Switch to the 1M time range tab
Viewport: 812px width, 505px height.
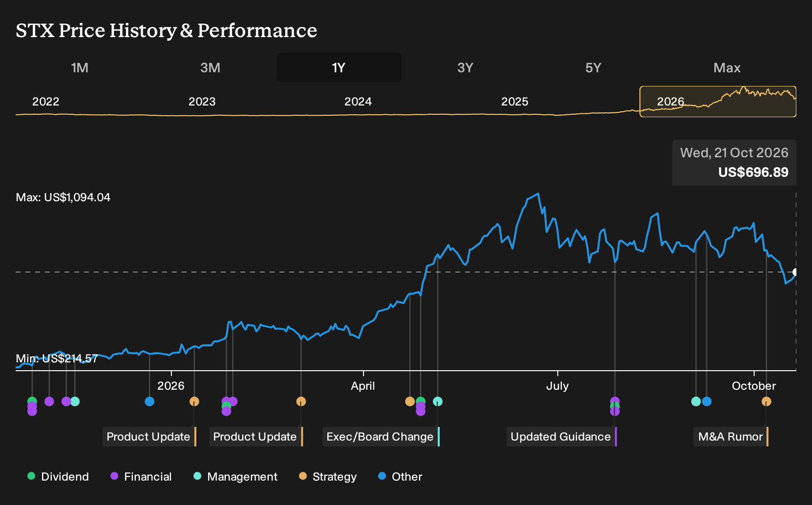[80, 68]
